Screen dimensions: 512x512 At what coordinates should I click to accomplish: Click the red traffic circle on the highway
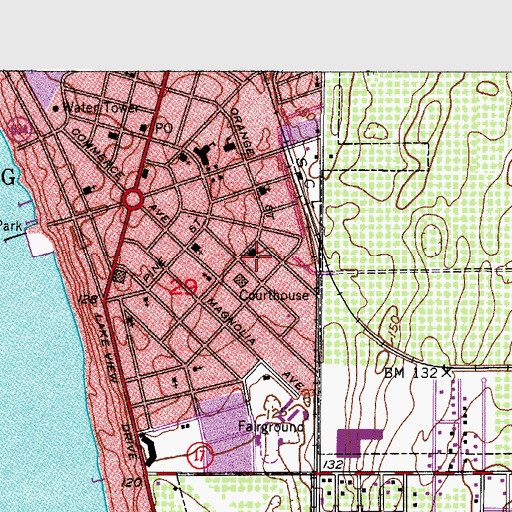(x=133, y=199)
